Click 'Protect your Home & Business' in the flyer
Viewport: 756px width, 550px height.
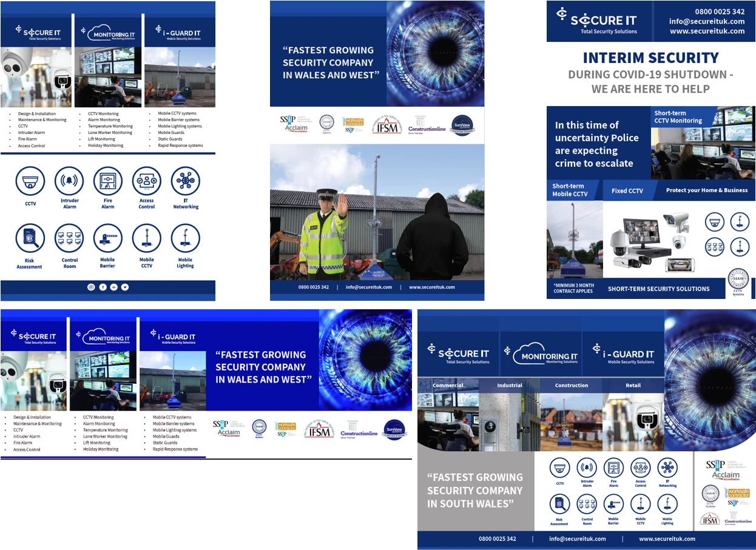click(x=707, y=190)
